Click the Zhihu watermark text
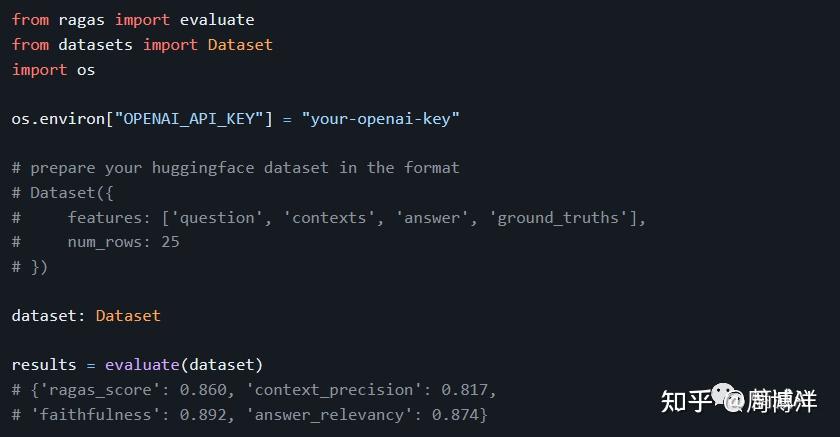840x437 pixels. coord(686,402)
